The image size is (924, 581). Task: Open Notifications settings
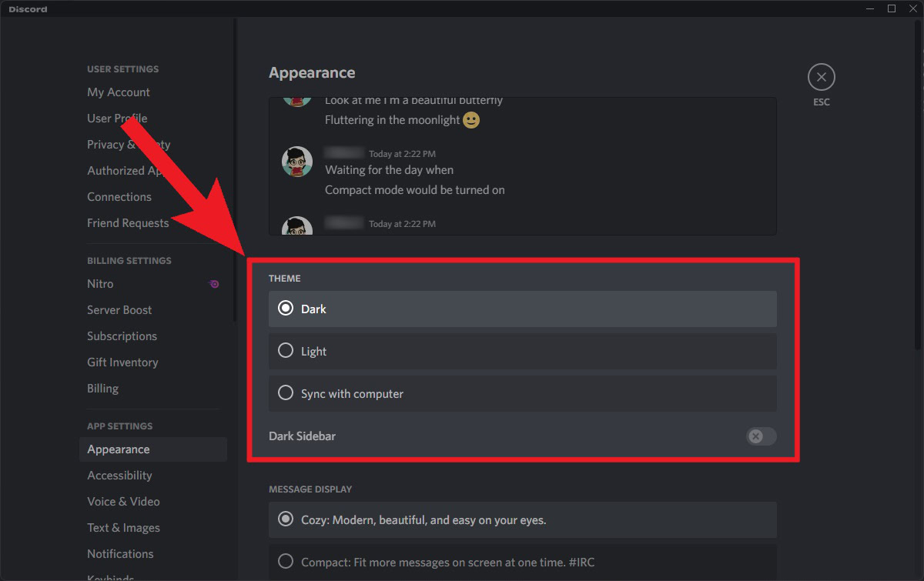tap(120, 554)
